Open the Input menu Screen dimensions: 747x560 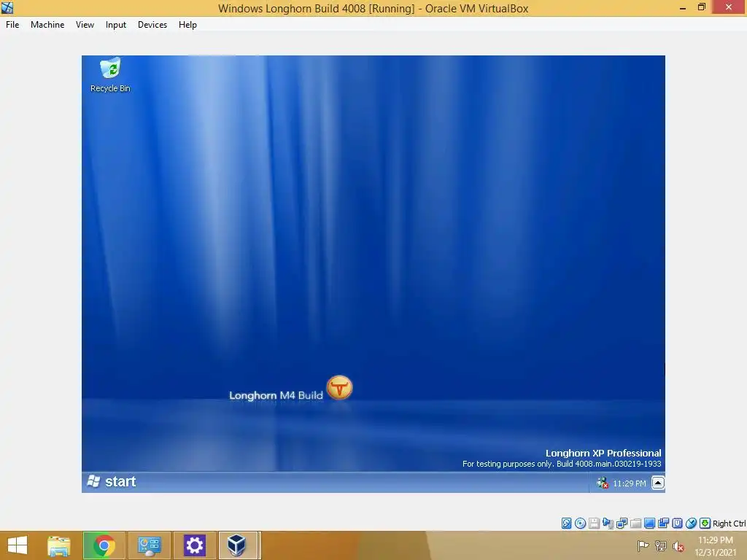pos(116,25)
